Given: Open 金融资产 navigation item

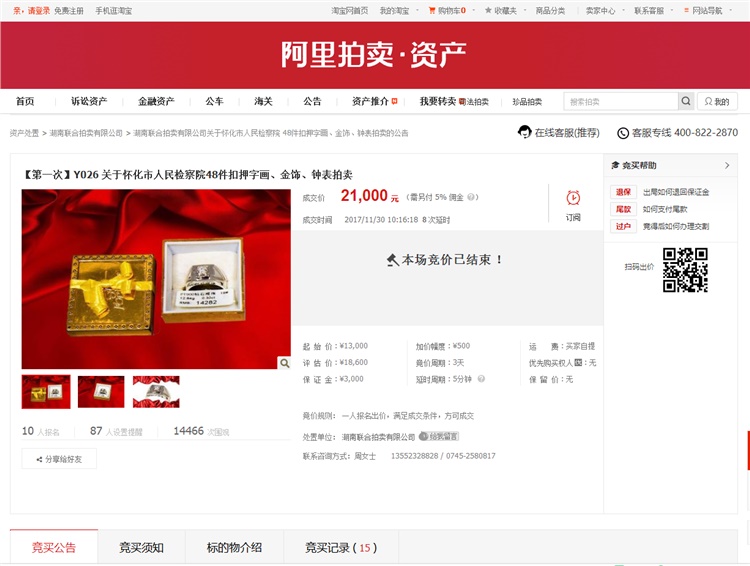Looking at the screenshot, I should point(156,101).
